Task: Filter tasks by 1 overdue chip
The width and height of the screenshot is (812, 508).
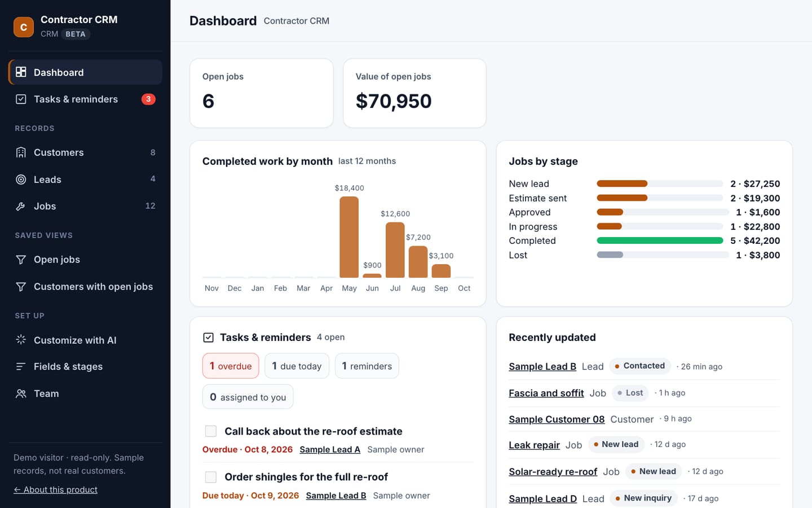Action: coord(231,366)
